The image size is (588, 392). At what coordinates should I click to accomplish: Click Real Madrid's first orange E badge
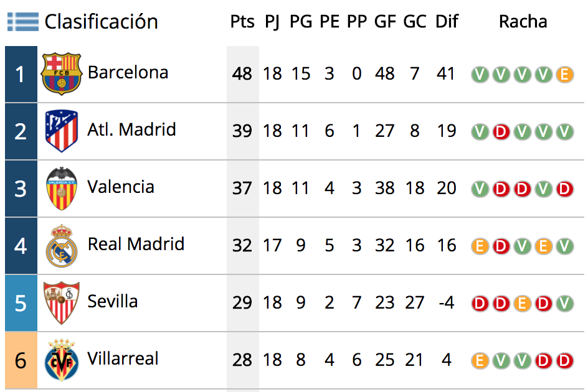coord(480,246)
